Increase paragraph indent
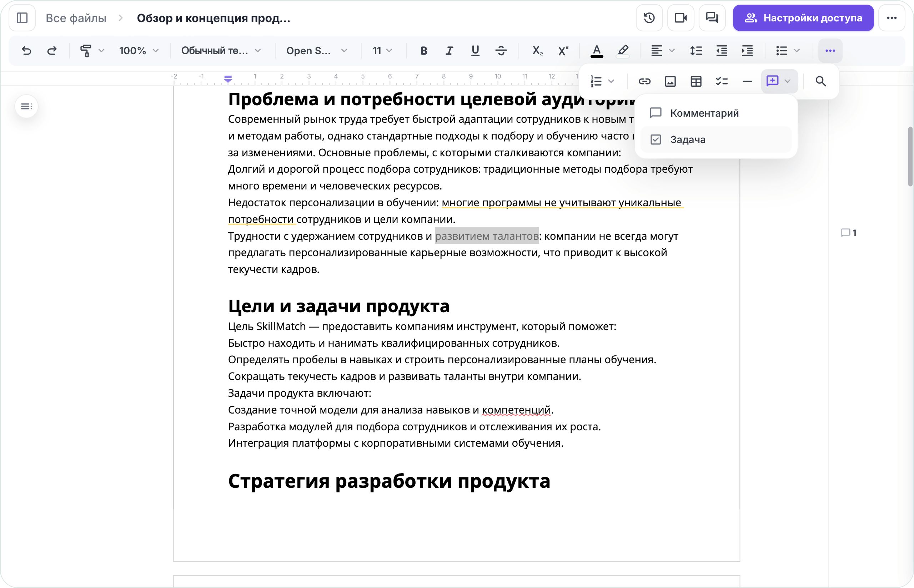The width and height of the screenshot is (914, 588). point(747,50)
